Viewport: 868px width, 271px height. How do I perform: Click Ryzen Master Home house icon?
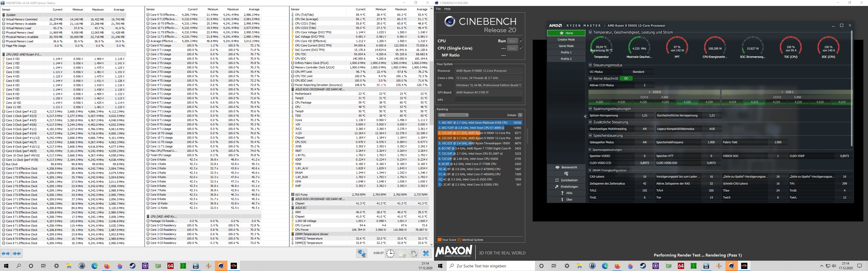(561, 33)
